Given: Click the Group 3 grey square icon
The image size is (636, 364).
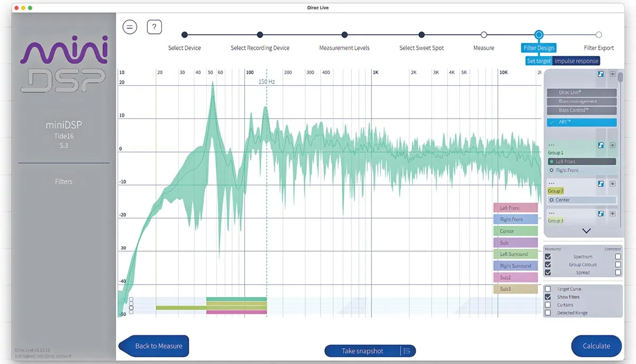Looking at the screenshot, I should 613,214.
